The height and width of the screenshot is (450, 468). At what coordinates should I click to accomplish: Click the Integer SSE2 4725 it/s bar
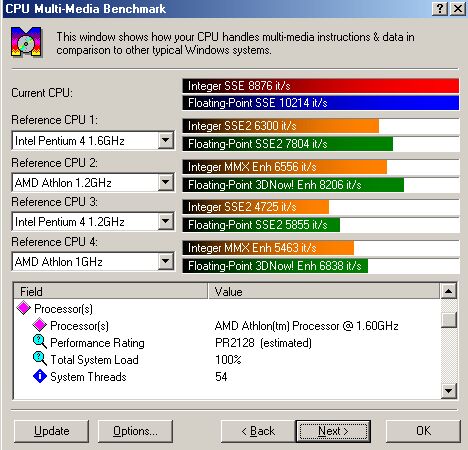256,207
